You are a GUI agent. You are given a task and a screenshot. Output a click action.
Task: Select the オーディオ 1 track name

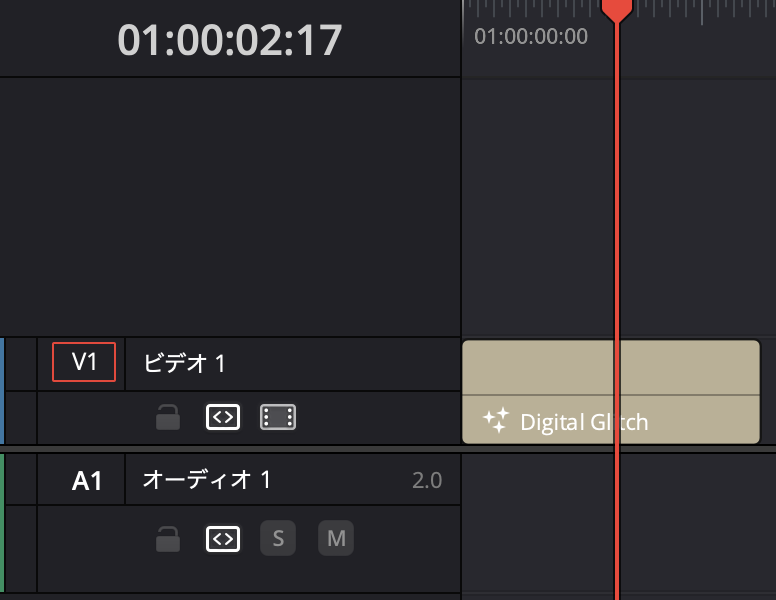click(x=207, y=481)
